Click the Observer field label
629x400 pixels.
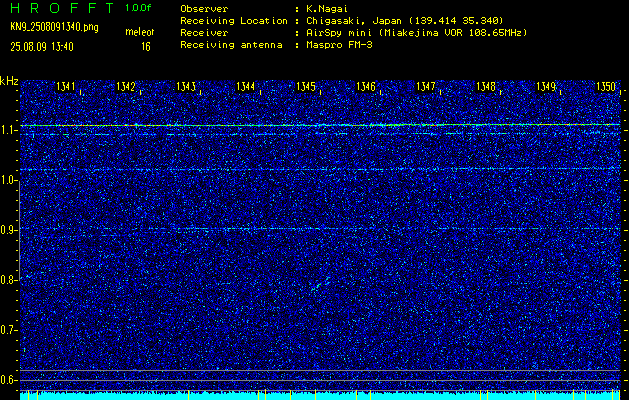(x=204, y=8)
